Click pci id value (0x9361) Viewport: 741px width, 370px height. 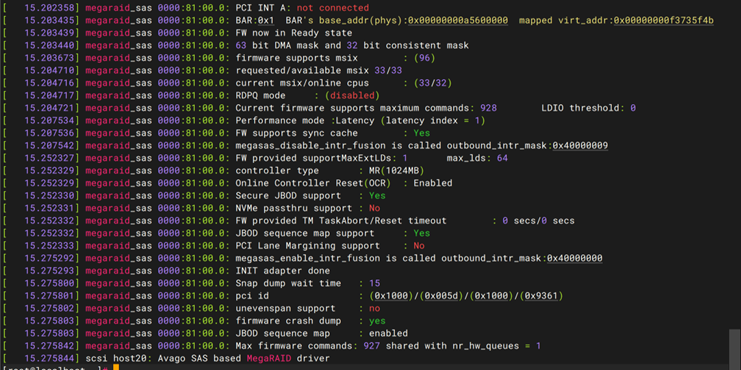(x=541, y=296)
